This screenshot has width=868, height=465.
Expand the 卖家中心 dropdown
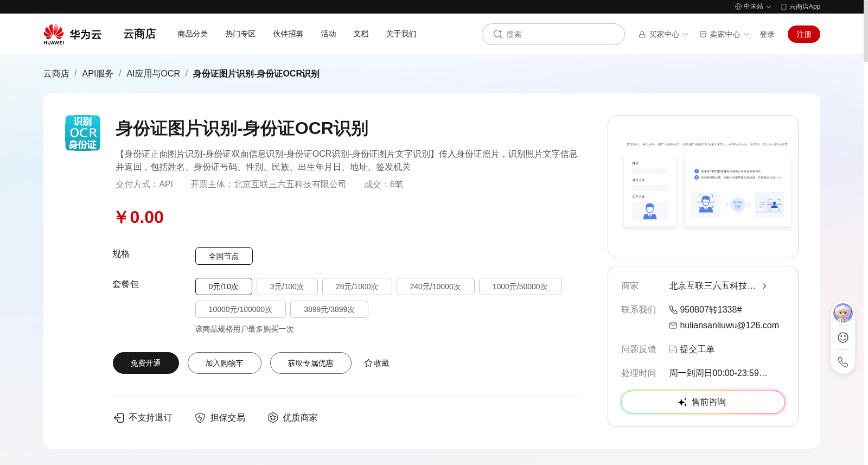pos(746,34)
